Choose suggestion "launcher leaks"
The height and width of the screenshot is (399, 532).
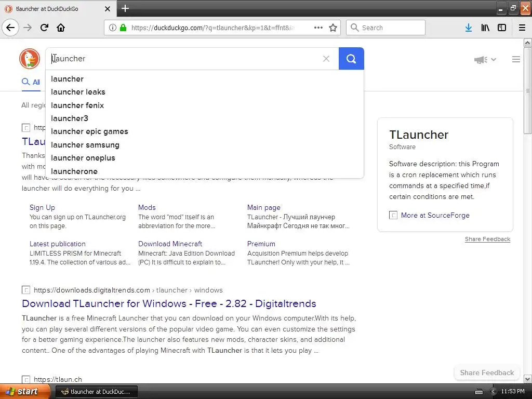pyautogui.click(x=78, y=92)
